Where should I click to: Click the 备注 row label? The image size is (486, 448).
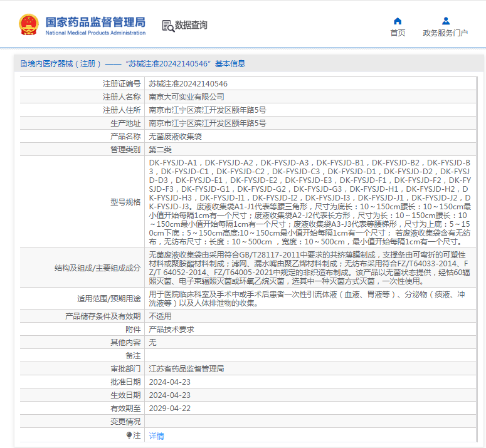pyautogui.click(x=133, y=356)
